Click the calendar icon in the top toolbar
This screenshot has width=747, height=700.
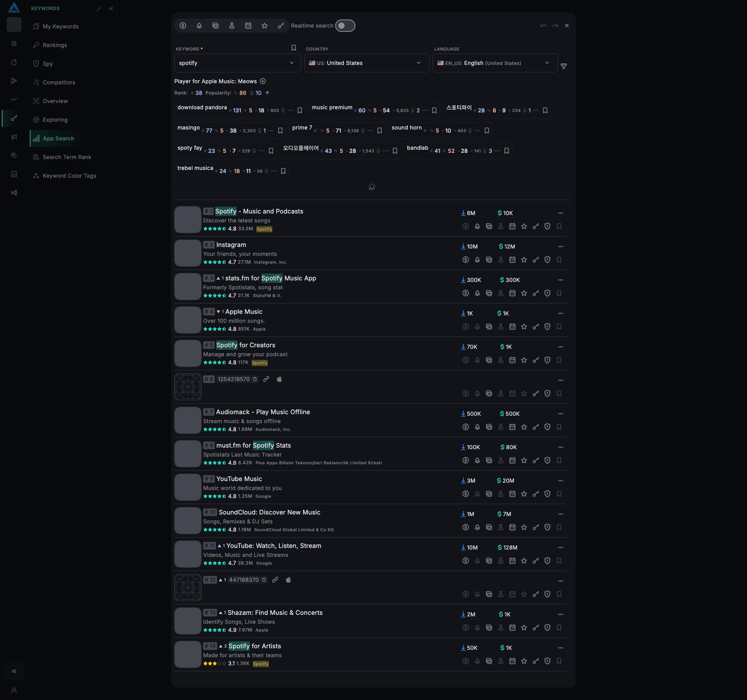pos(248,26)
